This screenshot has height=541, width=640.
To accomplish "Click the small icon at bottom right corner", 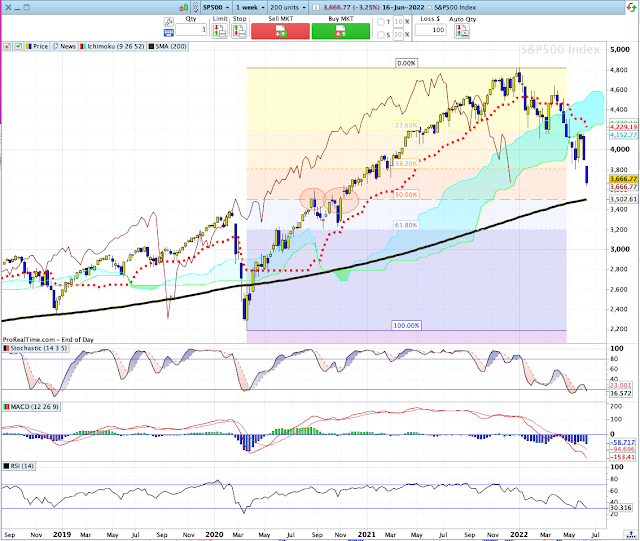I will pos(631,534).
